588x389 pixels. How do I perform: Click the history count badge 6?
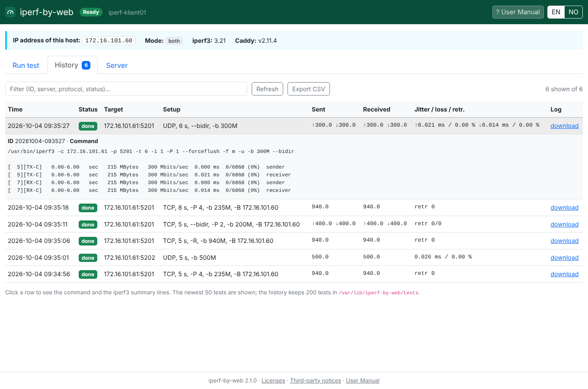86,65
